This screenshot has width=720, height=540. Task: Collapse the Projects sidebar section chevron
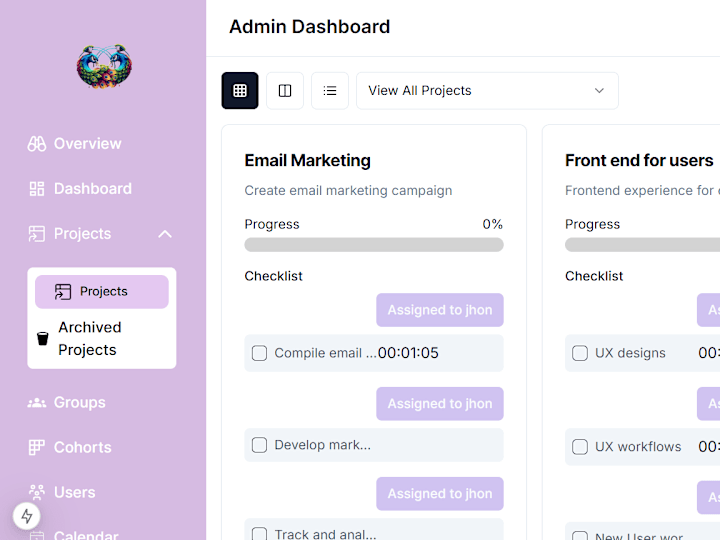[165, 234]
